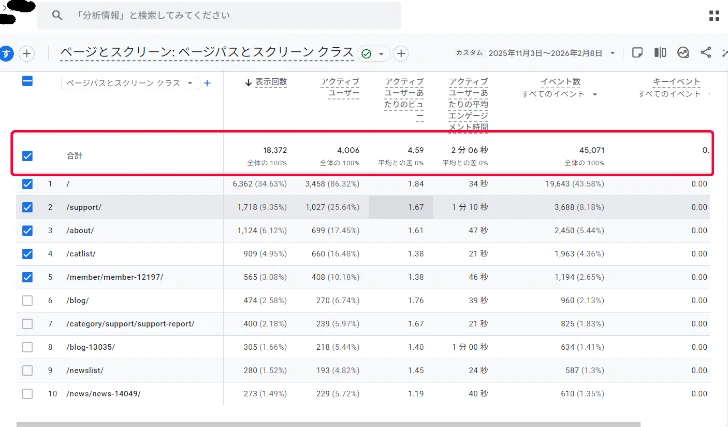Click the search field for 分析情報
Screen dimensions: 728x427
(219, 15)
